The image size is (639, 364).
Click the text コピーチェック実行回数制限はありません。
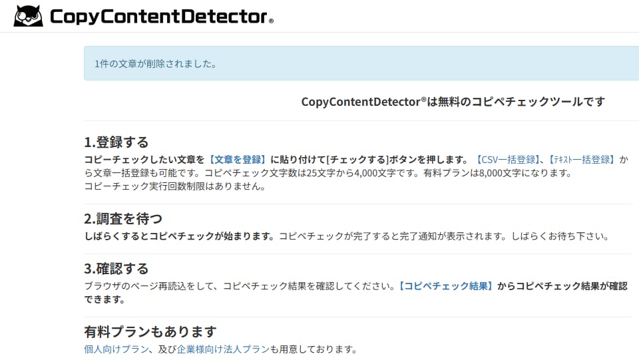click(176, 186)
